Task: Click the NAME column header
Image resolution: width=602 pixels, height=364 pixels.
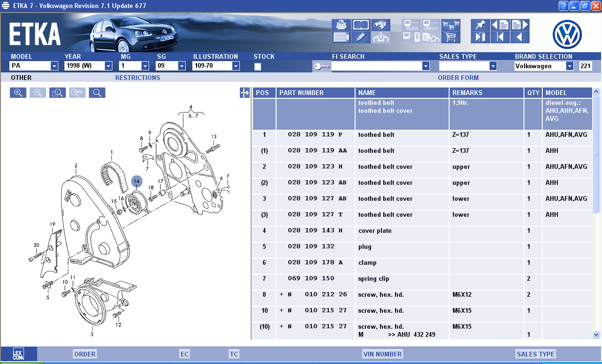Action: 402,93
